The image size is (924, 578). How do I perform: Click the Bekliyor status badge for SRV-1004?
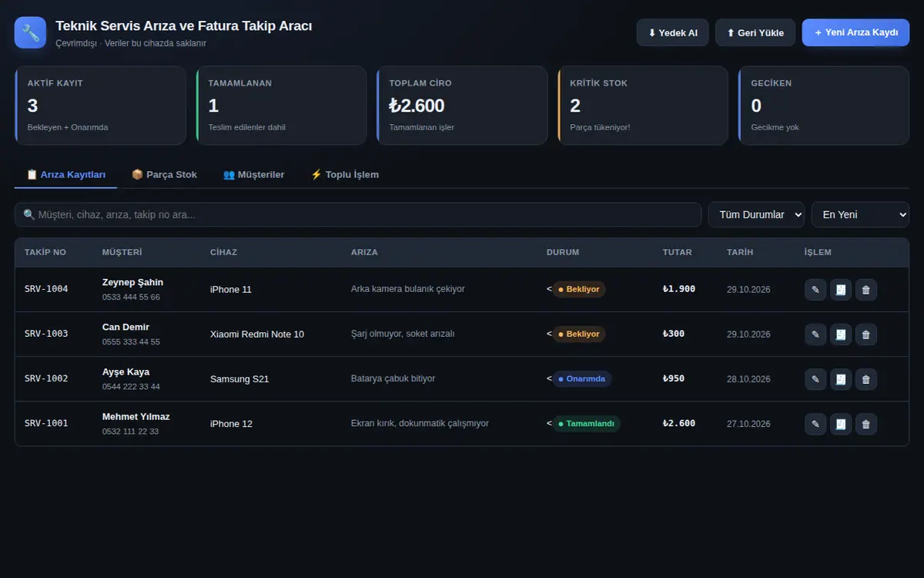click(579, 290)
